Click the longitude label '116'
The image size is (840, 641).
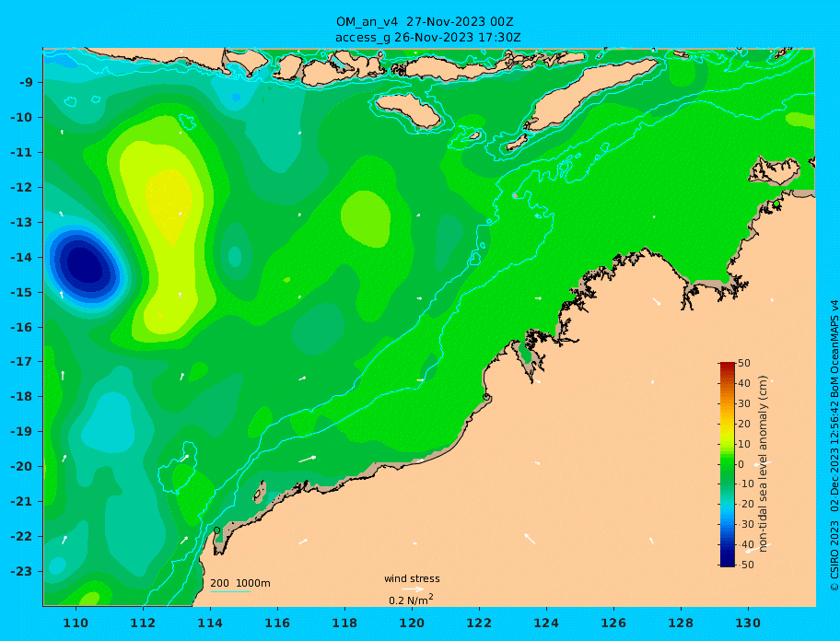(277, 623)
